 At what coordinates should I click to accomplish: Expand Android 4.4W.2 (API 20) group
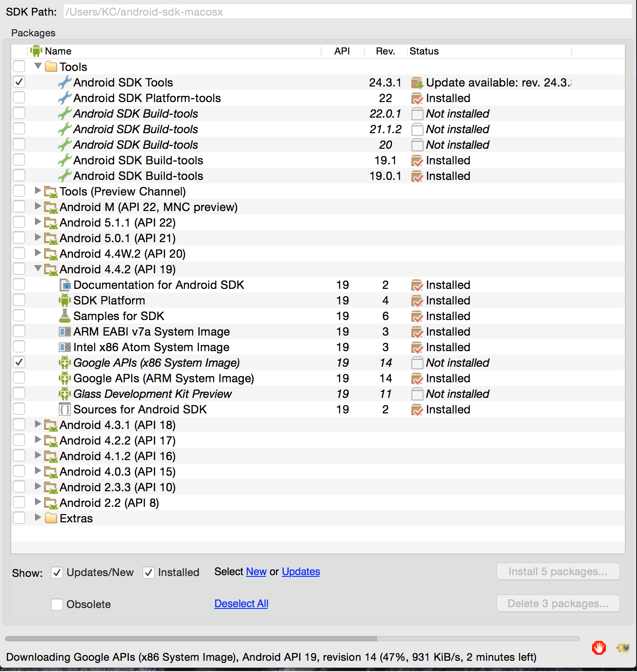[x=38, y=253]
